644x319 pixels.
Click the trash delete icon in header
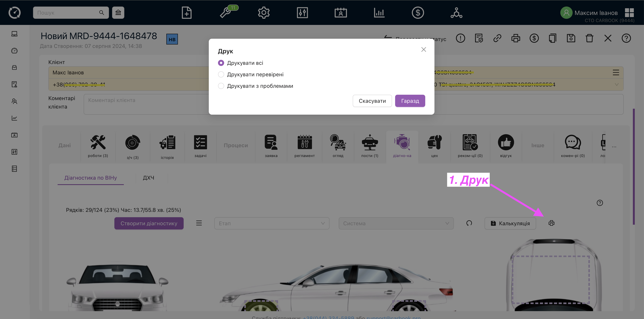589,39
